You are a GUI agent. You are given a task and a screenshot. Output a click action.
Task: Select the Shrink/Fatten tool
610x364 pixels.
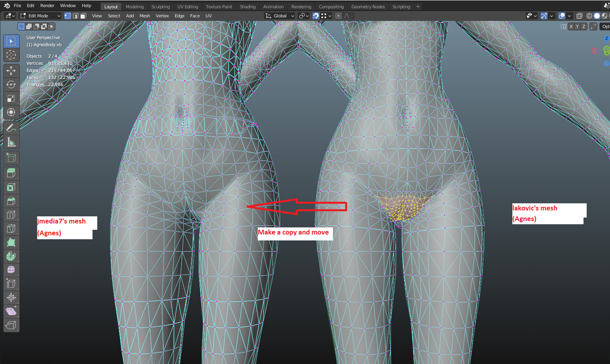pos(11,298)
